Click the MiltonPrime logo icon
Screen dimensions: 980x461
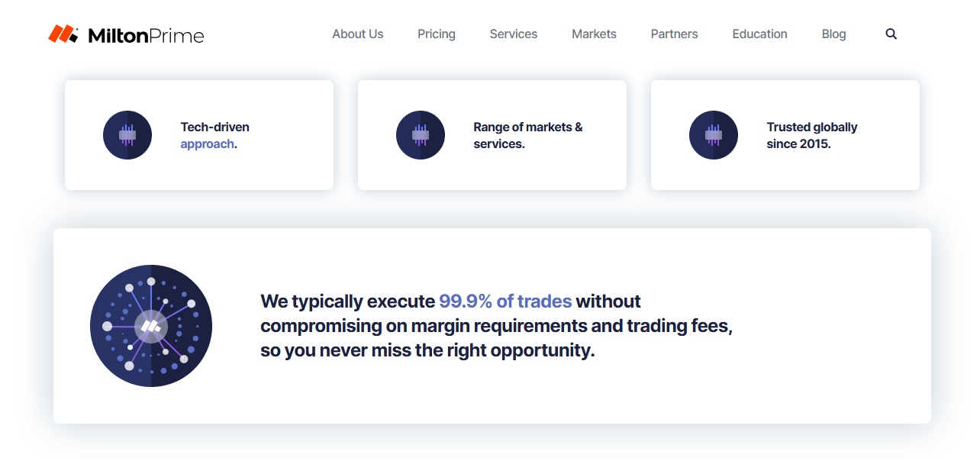[x=63, y=34]
